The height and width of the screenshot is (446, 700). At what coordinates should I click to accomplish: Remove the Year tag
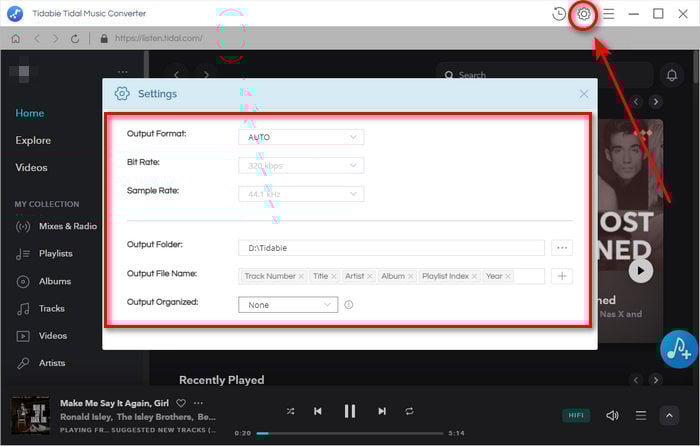click(x=508, y=276)
